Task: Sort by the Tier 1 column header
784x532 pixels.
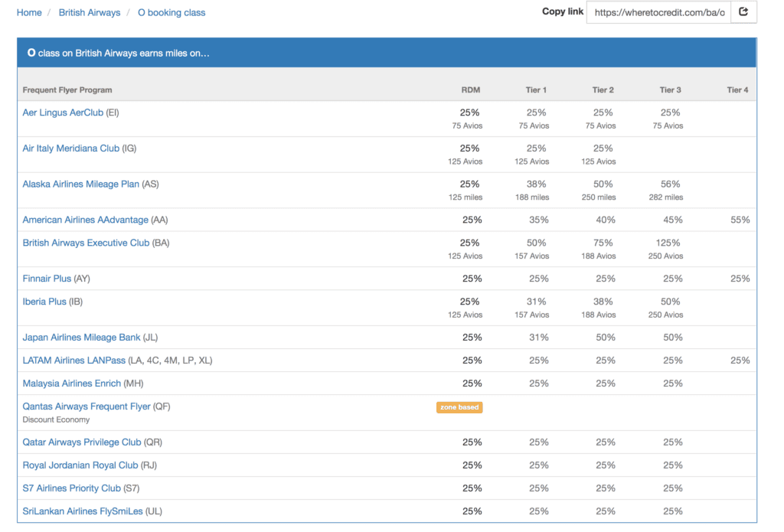Action: click(536, 90)
